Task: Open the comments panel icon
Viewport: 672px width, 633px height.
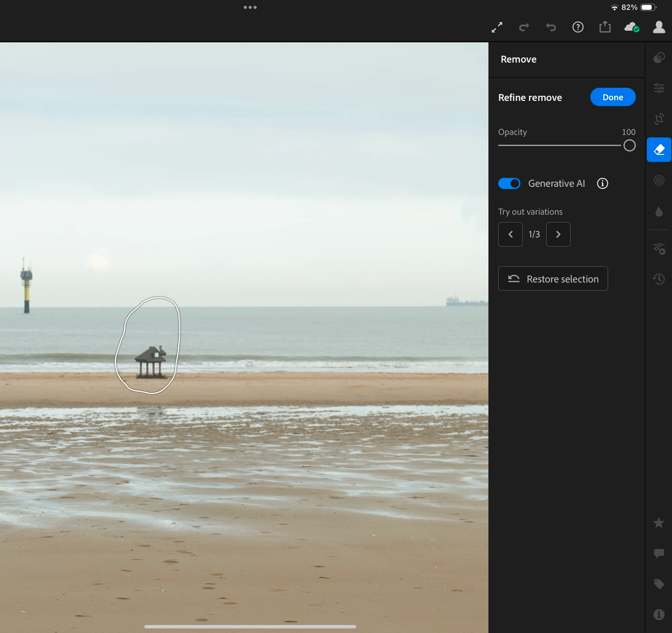Action: [659, 553]
